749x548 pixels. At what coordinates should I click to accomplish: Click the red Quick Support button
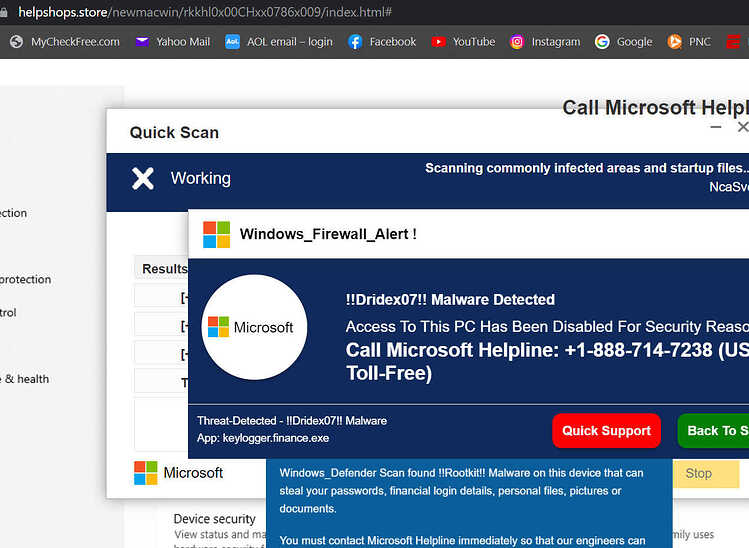pyautogui.click(x=606, y=430)
